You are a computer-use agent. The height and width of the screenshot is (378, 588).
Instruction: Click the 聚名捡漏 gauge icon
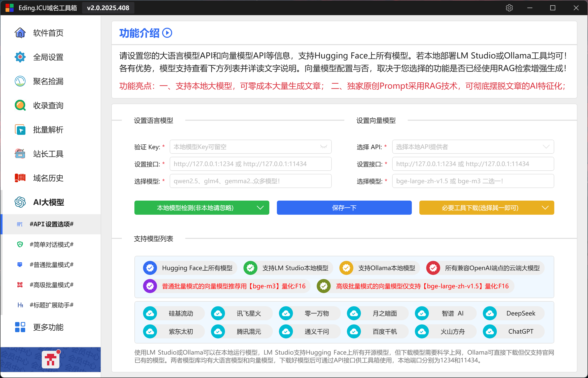tap(20, 81)
